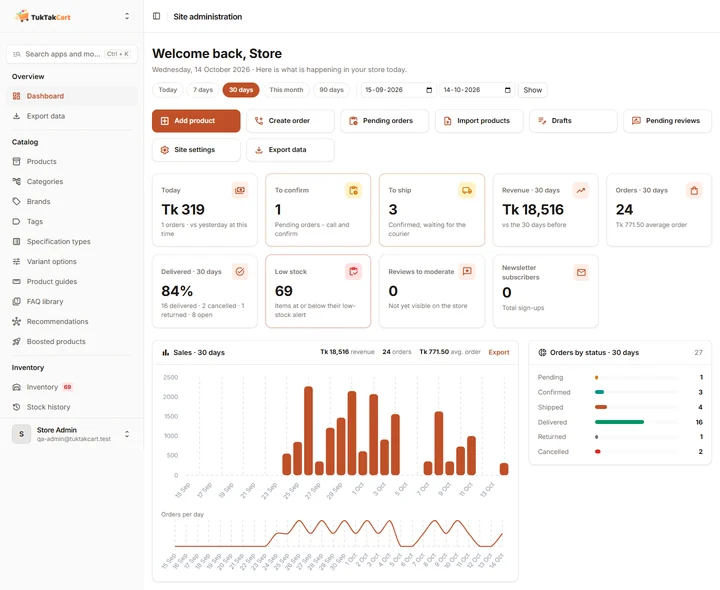Select the Today date range
Image resolution: width=720 pixels, height=590 pixels.
pyautogui.click(x=168, y=90)
